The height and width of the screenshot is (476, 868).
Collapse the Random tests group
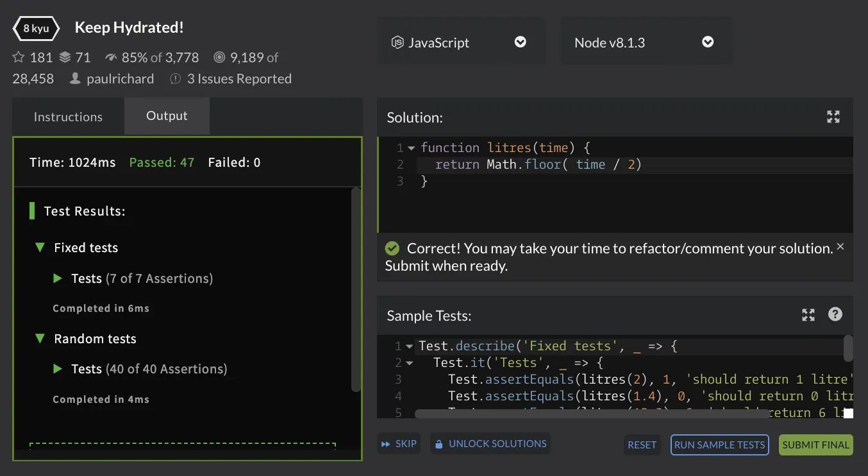pyautogui.click(x=40, y=339)
